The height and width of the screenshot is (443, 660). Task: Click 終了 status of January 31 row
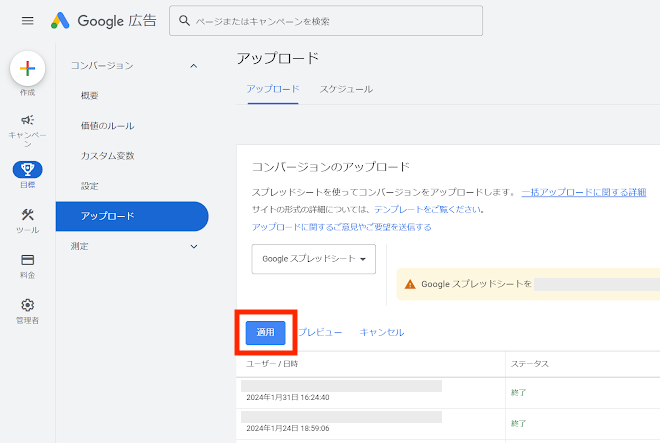click(518, 392)
